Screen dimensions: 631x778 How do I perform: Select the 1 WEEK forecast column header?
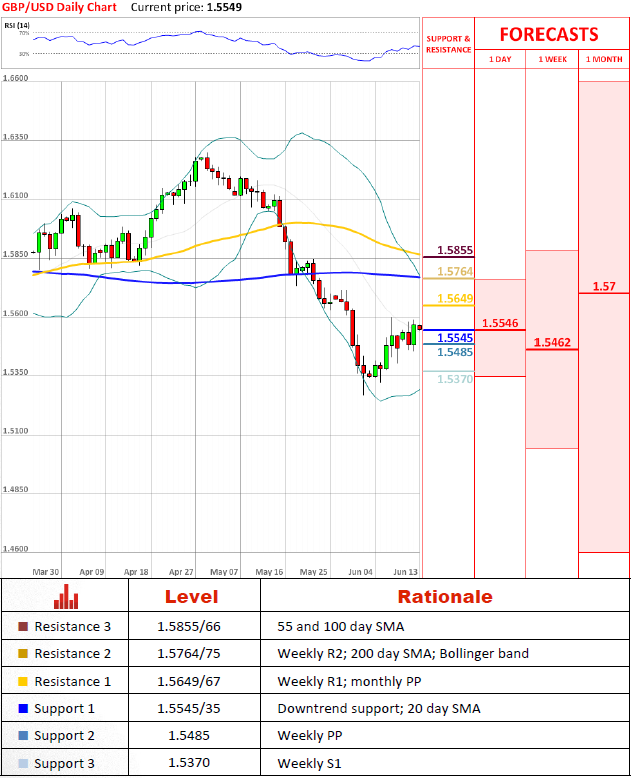(x=553, y=59)
